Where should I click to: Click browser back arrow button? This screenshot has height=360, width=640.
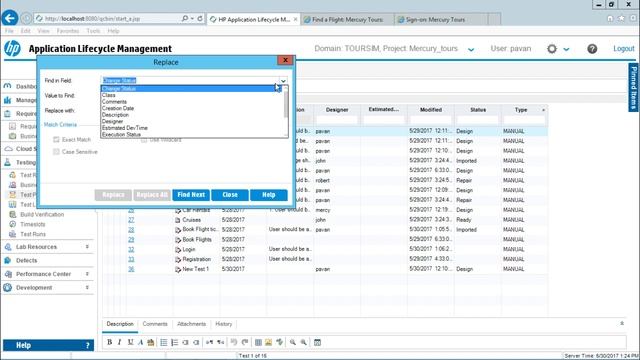click(10, 18)
